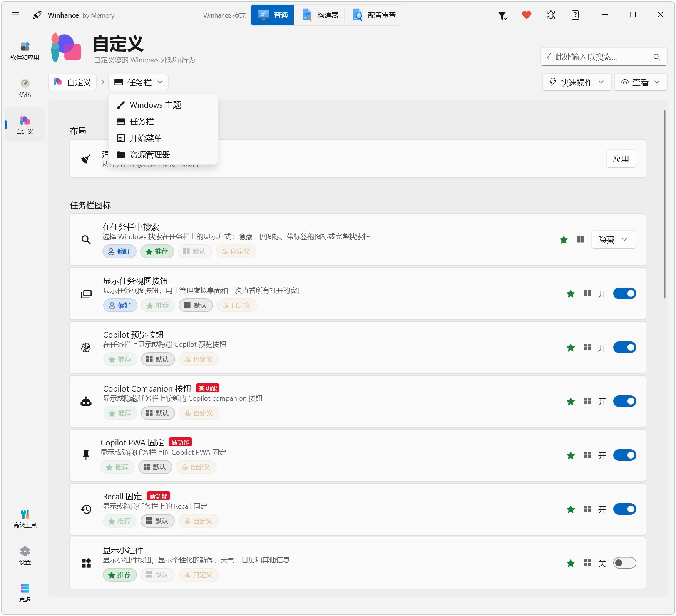This screenshot has height=616, width=676.
Task: Click the star icon in 显示任务视图按钮 row
Action: point(571,294)
